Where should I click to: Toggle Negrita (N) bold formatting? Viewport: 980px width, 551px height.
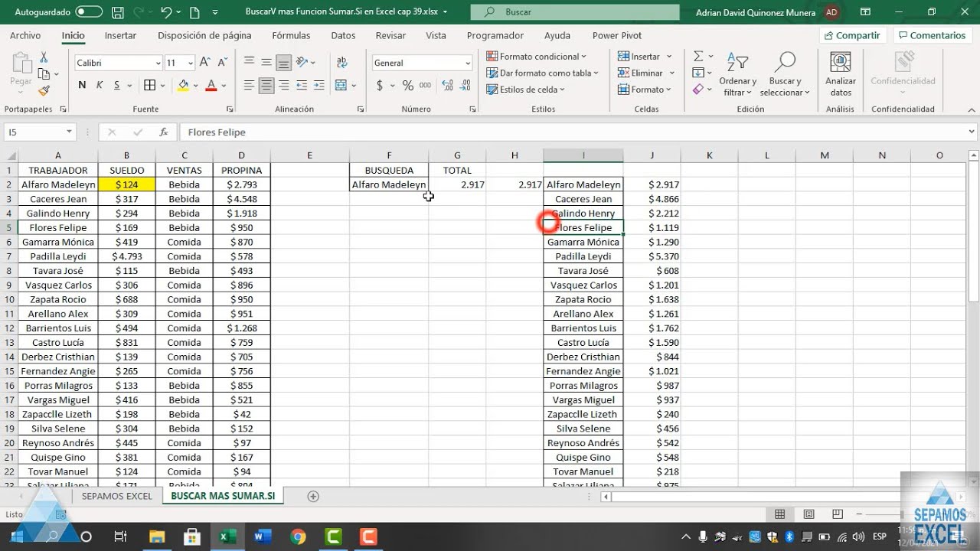[x=82, y=85]
